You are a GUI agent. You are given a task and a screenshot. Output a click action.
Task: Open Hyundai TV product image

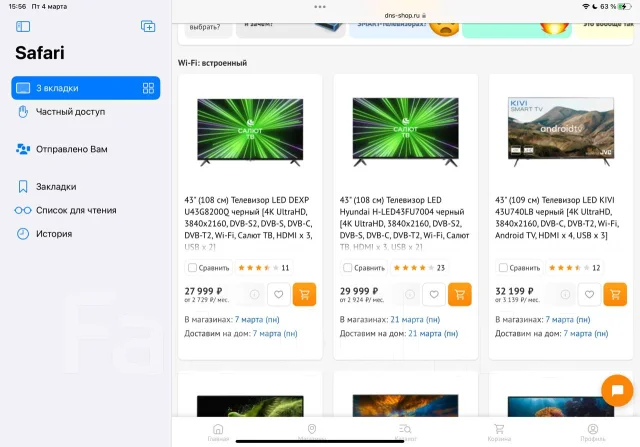[x=405, y=132]
